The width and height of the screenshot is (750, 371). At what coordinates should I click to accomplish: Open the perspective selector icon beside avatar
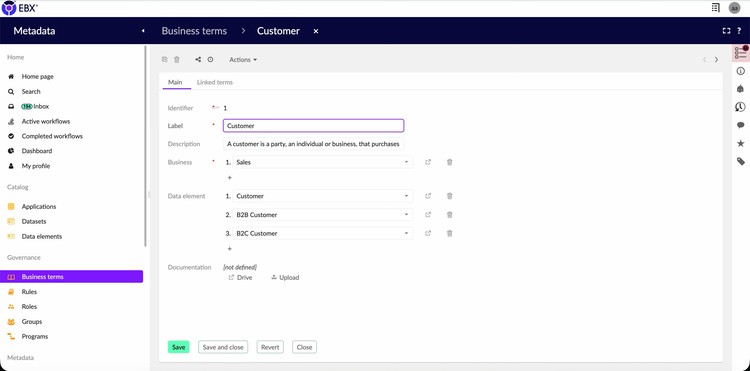[716, 8]
